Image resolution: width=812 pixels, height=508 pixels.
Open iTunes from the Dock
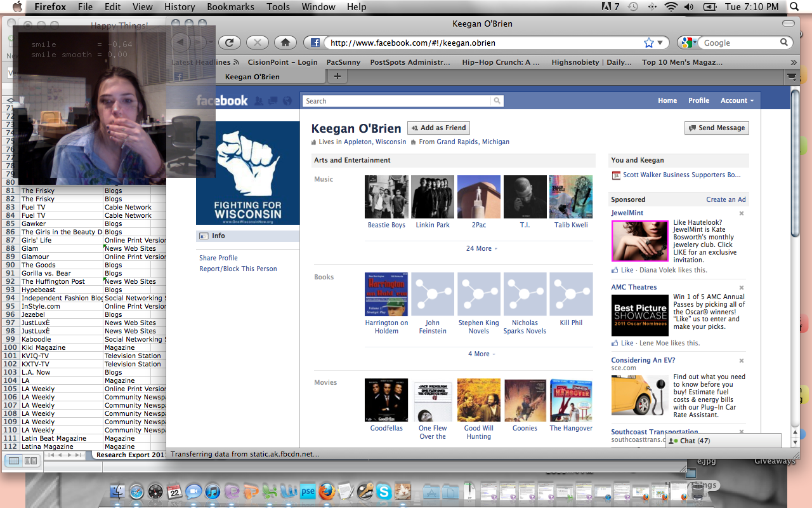(x=213, y=491)
